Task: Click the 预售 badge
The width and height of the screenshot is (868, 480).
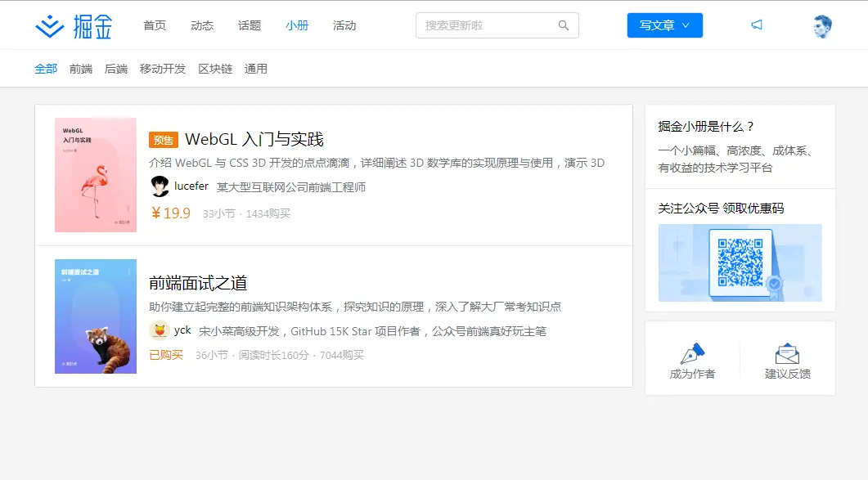Action: point(164,140)
